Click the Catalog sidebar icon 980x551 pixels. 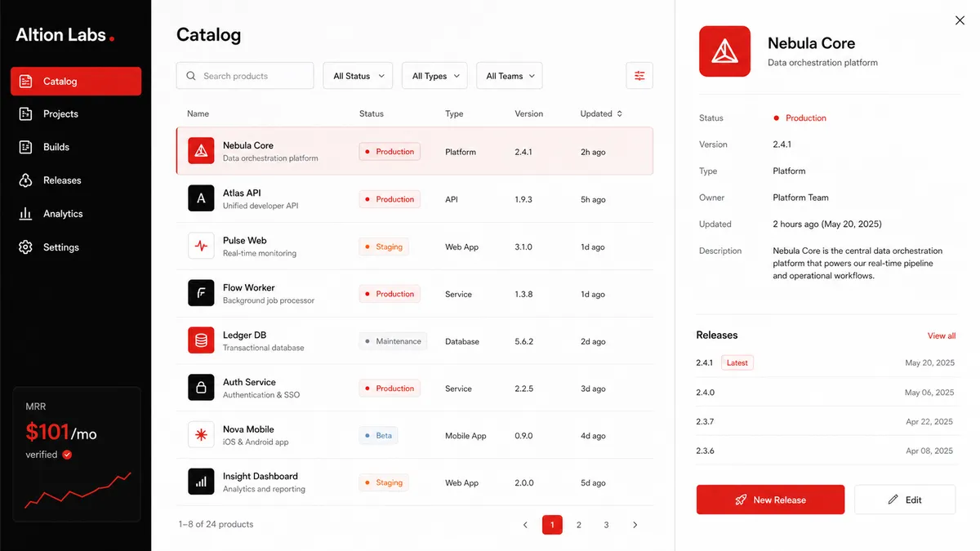pyautogui.click(x=26, y=82)
